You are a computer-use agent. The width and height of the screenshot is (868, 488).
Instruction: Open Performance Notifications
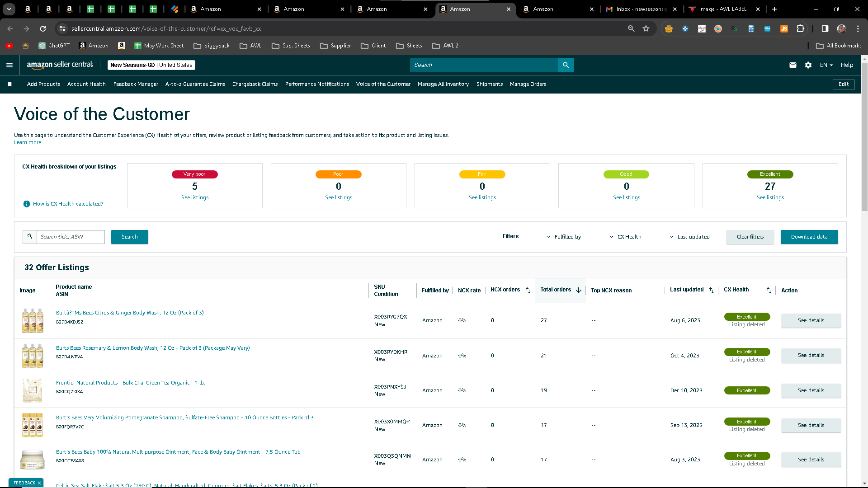pyautogui.click(x=317, y=84)
